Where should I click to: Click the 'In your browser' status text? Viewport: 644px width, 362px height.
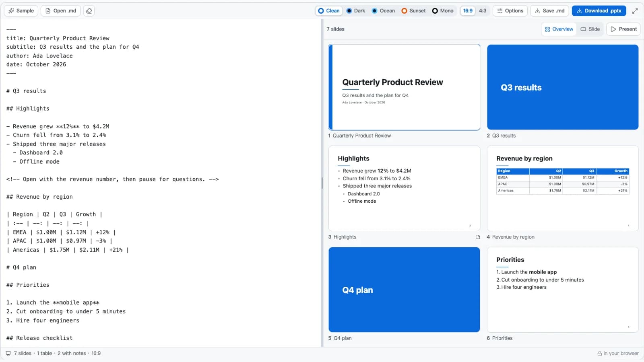(x=621, y=353)
